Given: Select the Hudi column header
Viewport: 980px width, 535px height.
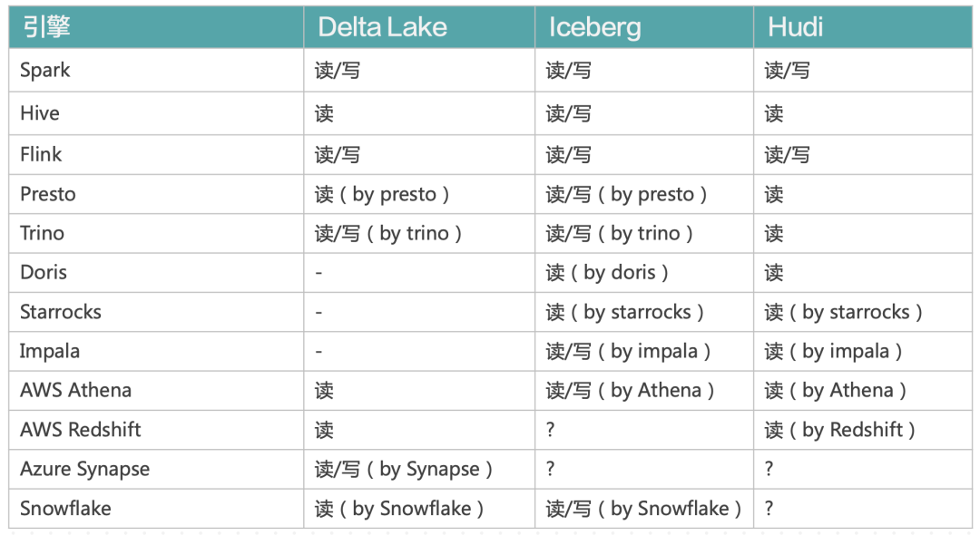Looking at the screenshot, I should (796, 26).
